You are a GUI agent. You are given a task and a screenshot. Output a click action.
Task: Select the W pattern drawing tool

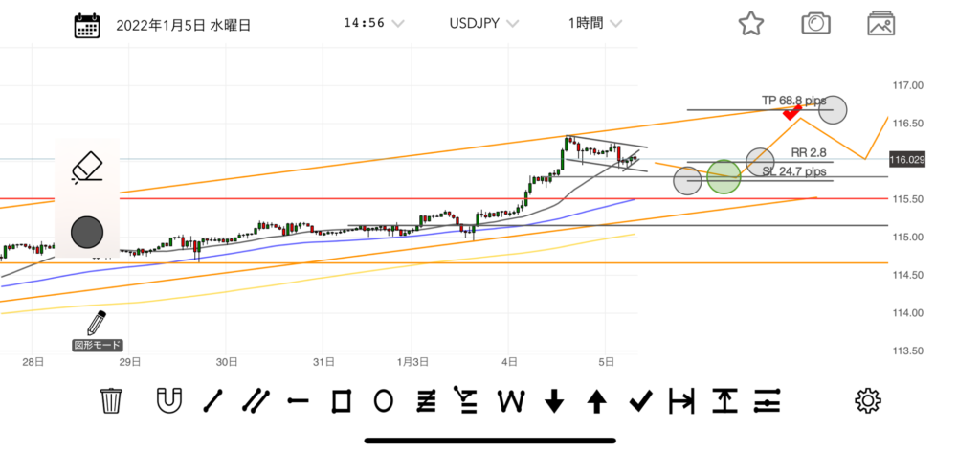(x=511, y=400)
